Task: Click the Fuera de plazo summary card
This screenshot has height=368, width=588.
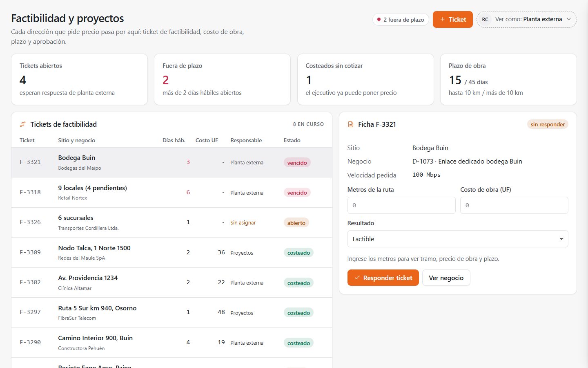Action: [x=222, y=79]
